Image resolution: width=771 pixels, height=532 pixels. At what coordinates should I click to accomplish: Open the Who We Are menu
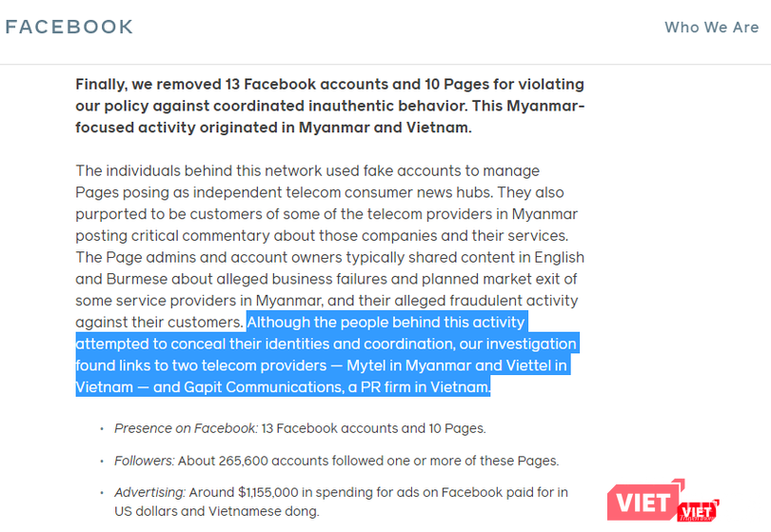click(711, 28)
